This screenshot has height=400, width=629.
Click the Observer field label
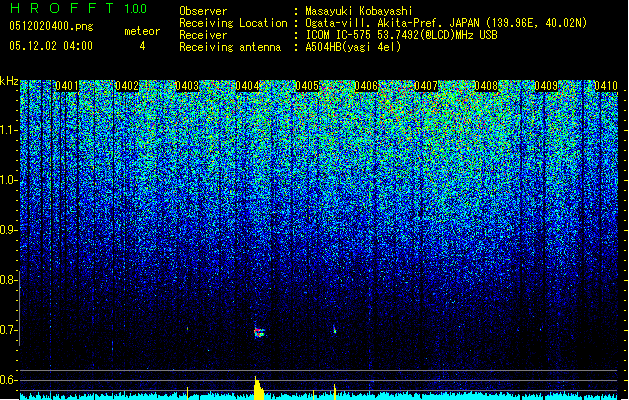[x=203, y=11]
